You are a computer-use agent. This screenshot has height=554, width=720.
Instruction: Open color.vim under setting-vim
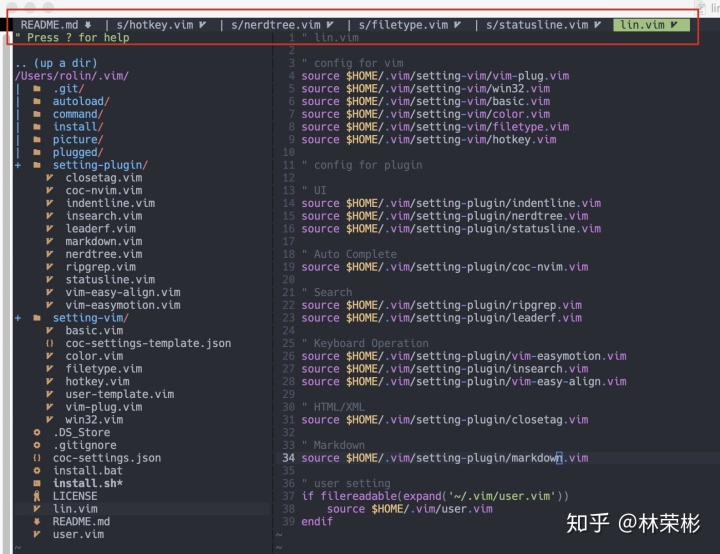[94, 356]
